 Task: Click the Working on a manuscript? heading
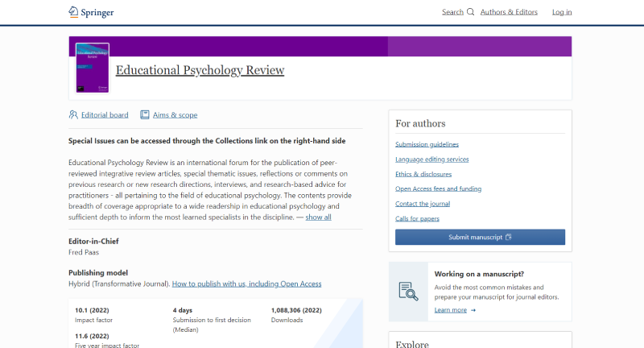click(479, 274)
